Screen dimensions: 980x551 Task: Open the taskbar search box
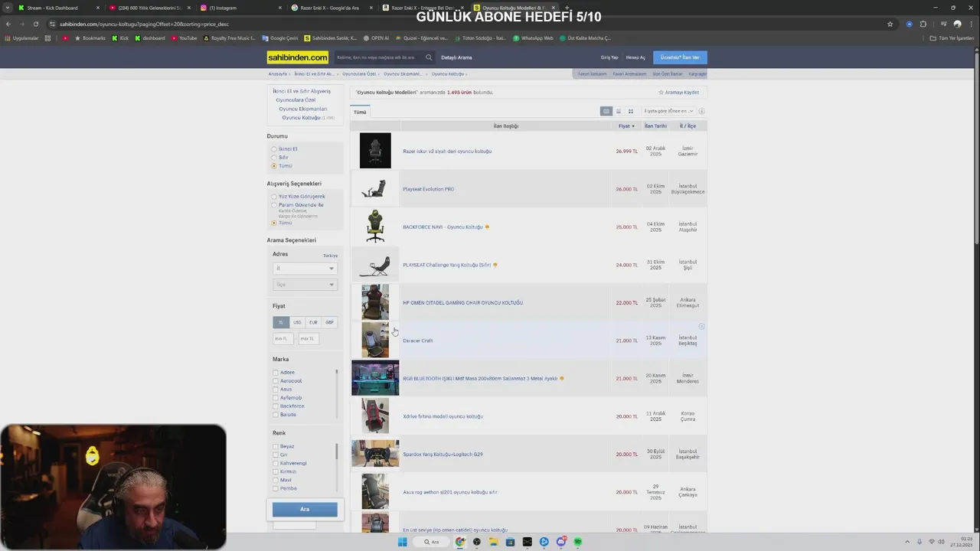pos(432,542)
